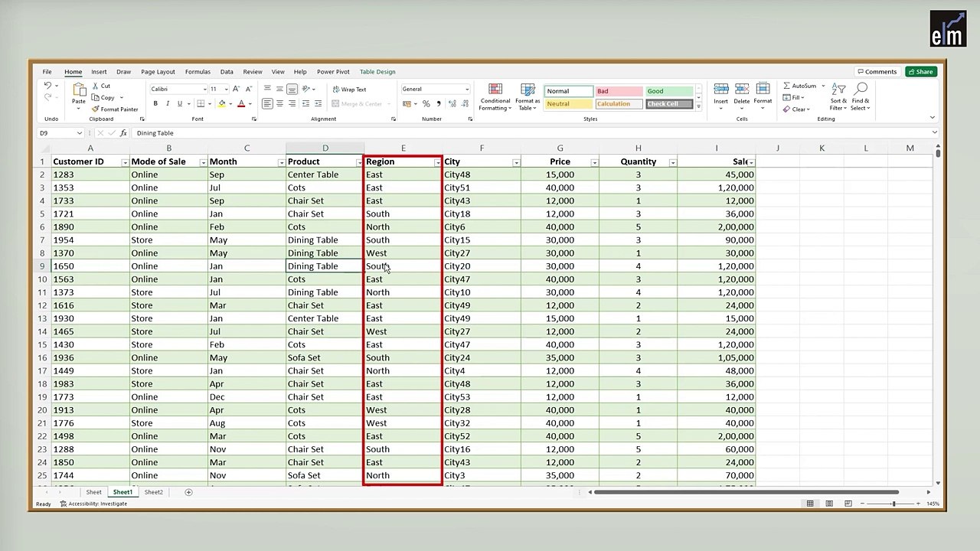
Task: Click Increase Font Size icon
Action: (x=236, y=90)
